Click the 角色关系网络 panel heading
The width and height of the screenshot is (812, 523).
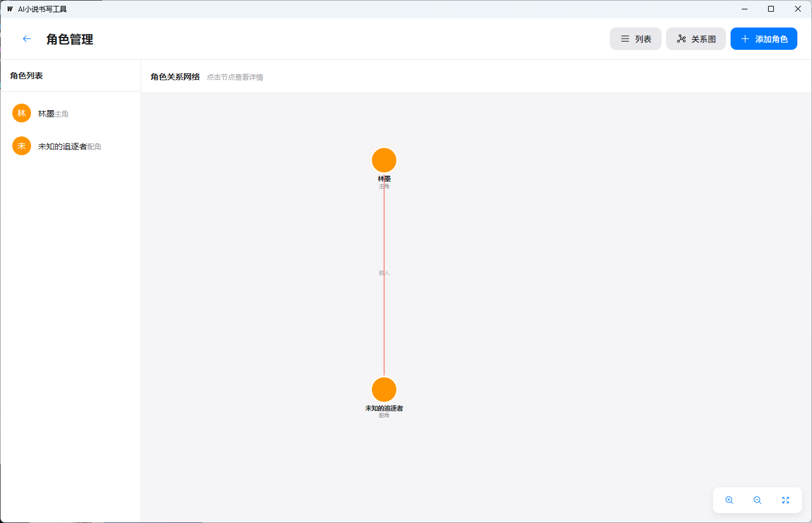pos(175,77)
